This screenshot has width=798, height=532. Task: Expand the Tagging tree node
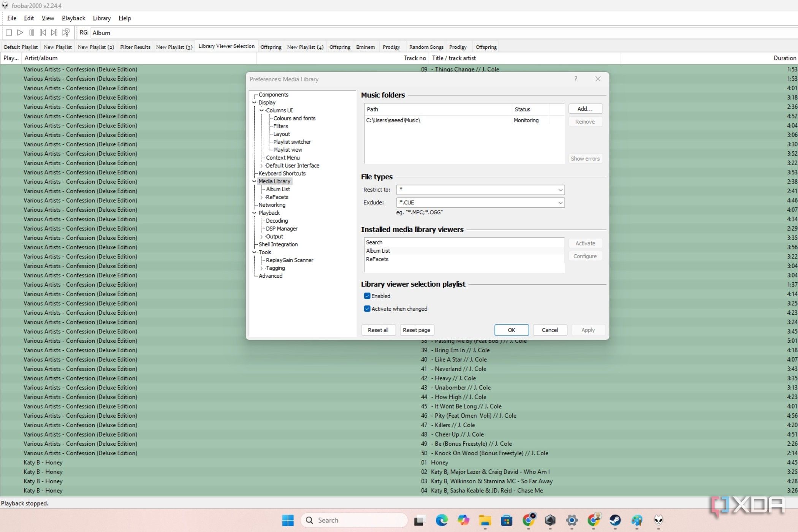click(261, 268)
